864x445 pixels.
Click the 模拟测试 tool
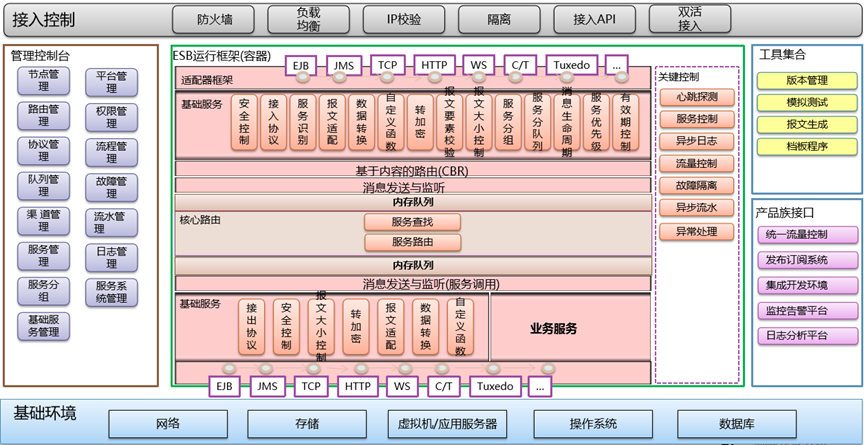coord(807,102)
